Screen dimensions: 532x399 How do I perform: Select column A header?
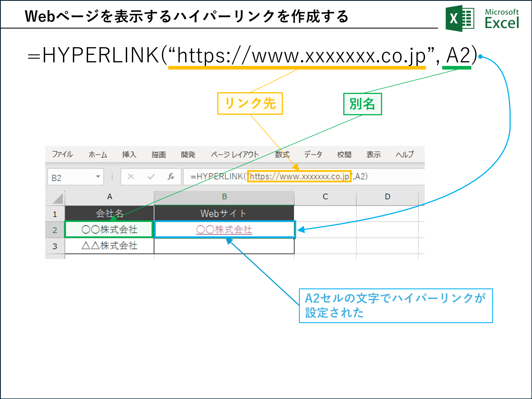(x=109, y=197)
